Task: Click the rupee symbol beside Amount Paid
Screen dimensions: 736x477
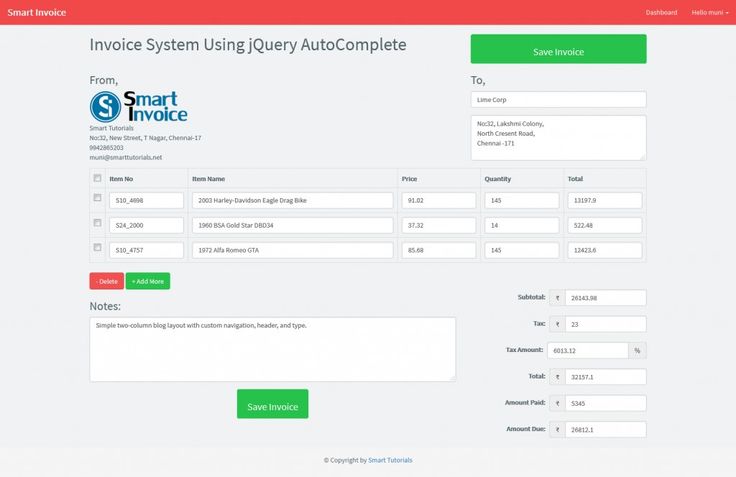Action: click(x=557, y=403)
